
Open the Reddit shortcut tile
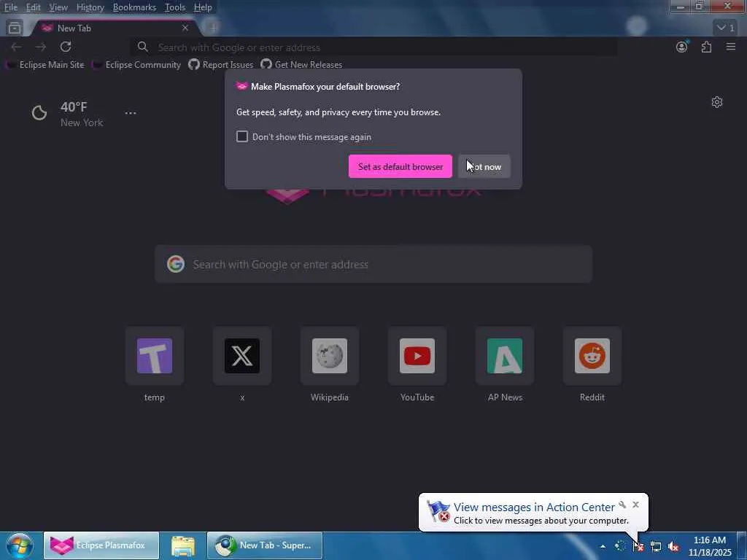click(592, 356)
